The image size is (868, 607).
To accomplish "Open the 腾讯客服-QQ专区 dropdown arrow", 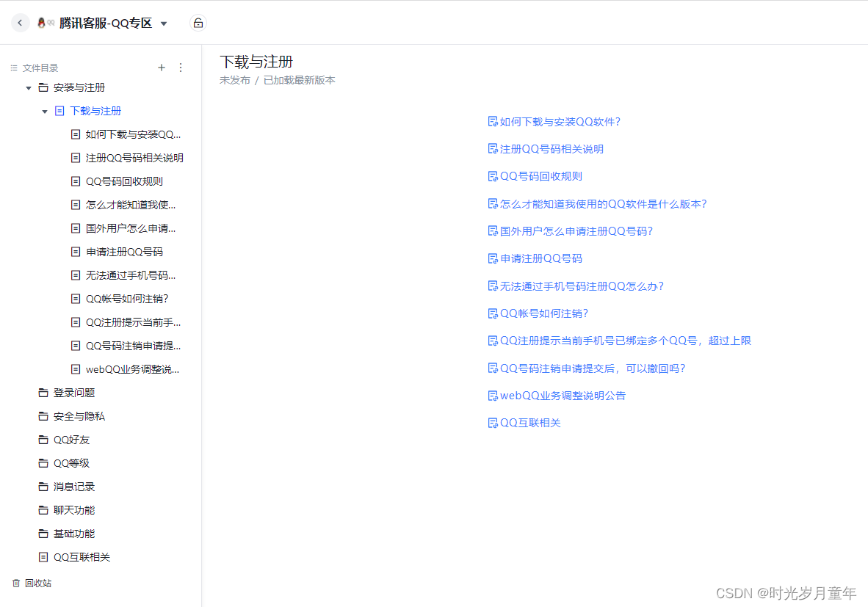I will (x=164, y=23).
